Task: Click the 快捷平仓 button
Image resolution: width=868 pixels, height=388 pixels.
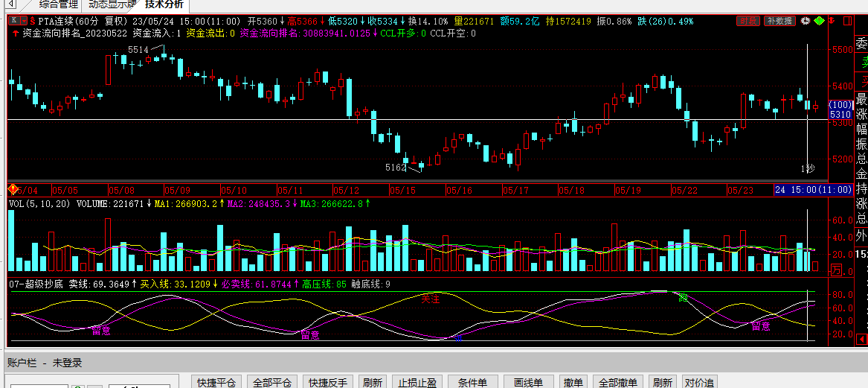Action: pyautogui.click(x=216, y=382)
